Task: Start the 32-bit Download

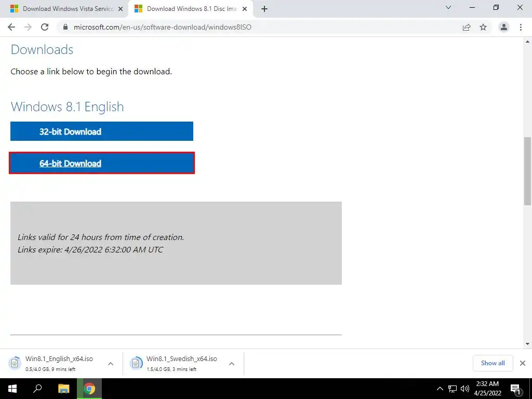Action: [x=102, y=131]
